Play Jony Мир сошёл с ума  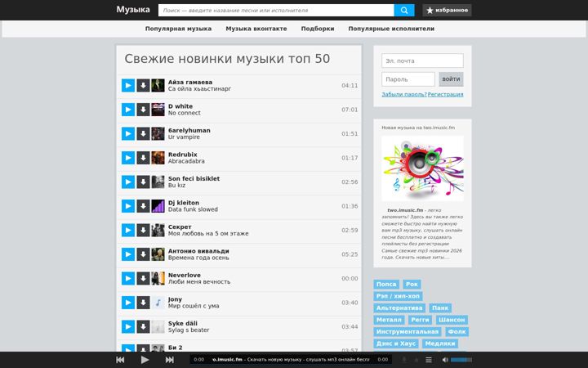coord(128,303)
